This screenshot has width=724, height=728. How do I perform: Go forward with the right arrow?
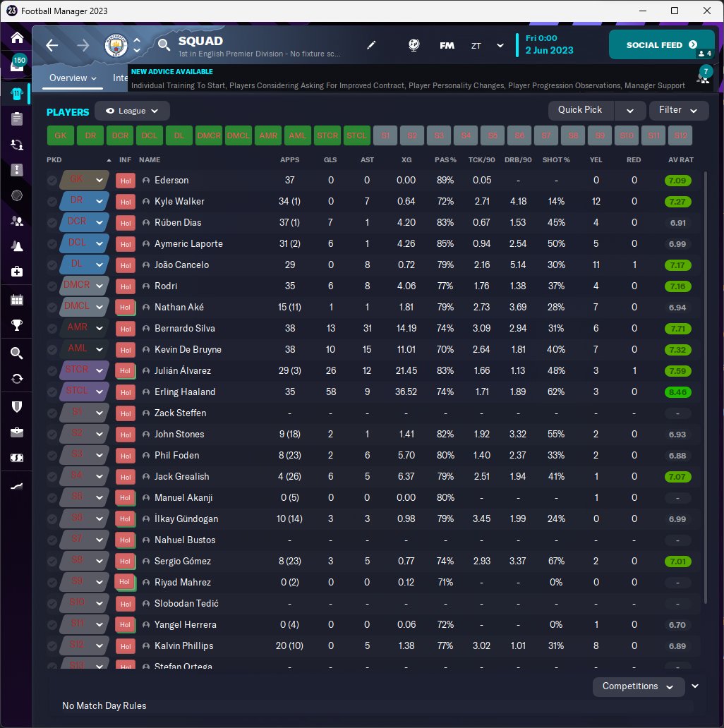pos(83,45)
